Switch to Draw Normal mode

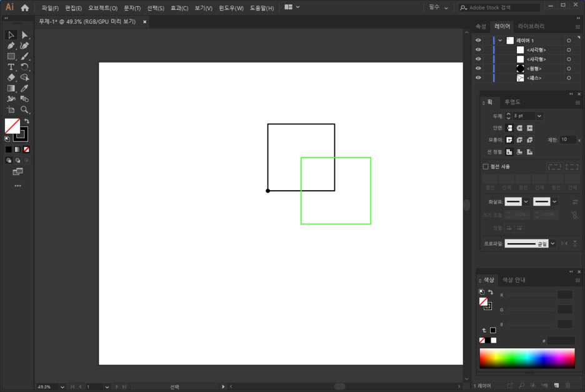(9, 160)
